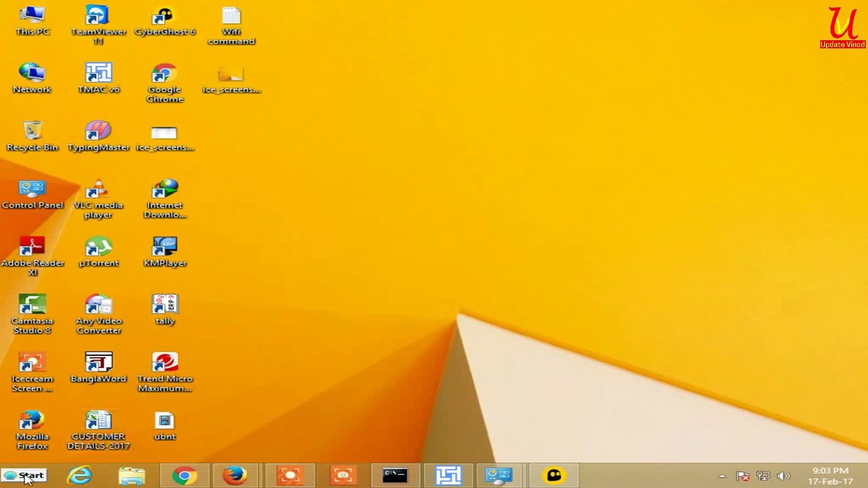Screen dimensions: 868x488
Task: Switch to Firefox on the taskbar
Action: (x=235, y=476)
